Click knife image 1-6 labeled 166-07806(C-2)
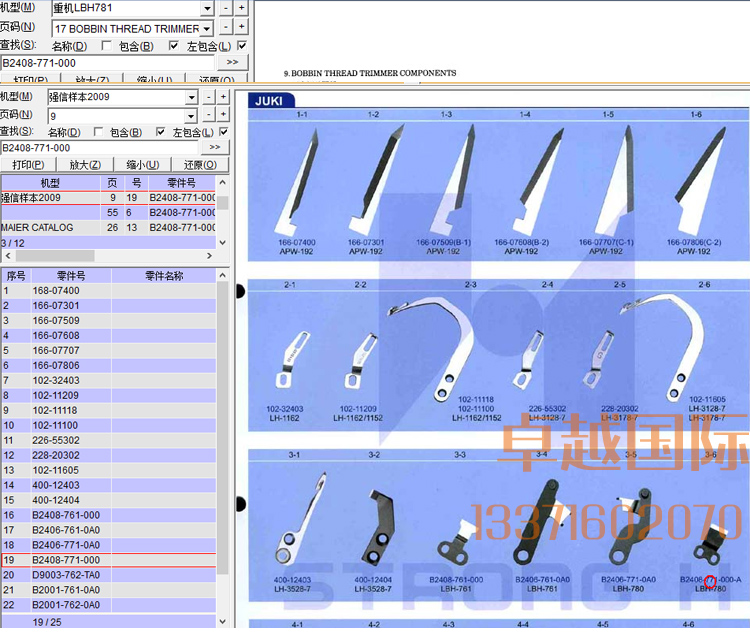The height and width of the screenshot is (634, 750). tap(700, 181)
